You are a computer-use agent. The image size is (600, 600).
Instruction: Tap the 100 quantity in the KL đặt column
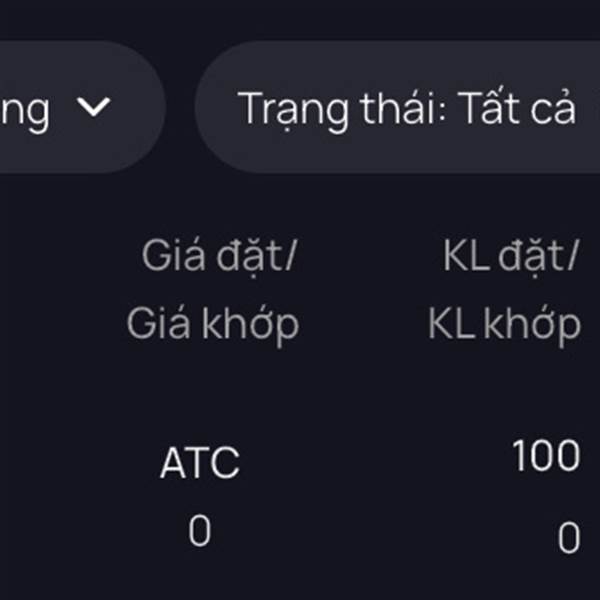click(546, 457)
